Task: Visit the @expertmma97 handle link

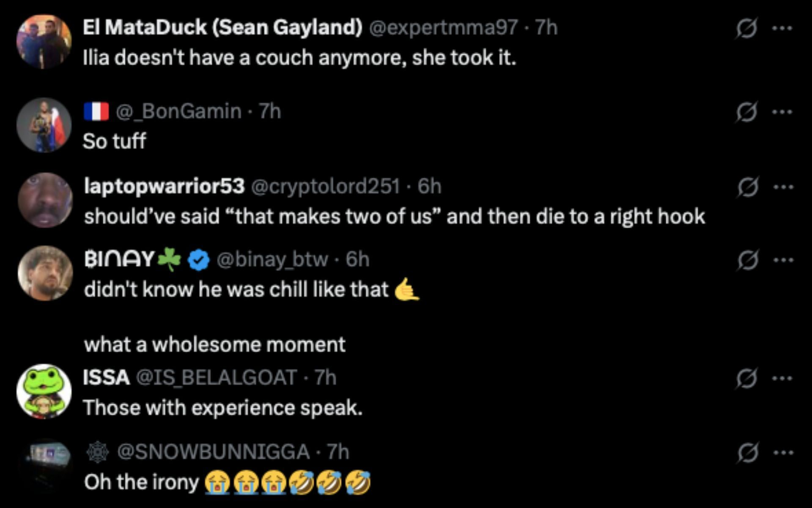Action: pyautogui.click(x=443, y=28)
